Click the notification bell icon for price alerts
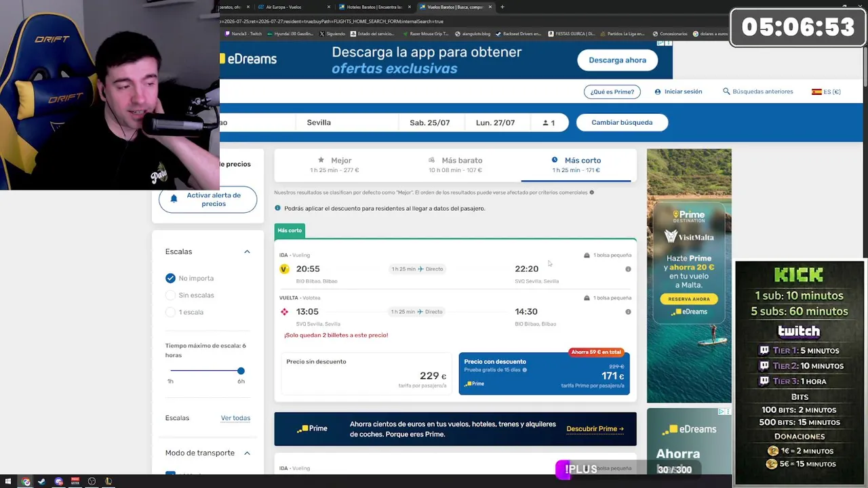Screen dimensions: 868x488 174,199
